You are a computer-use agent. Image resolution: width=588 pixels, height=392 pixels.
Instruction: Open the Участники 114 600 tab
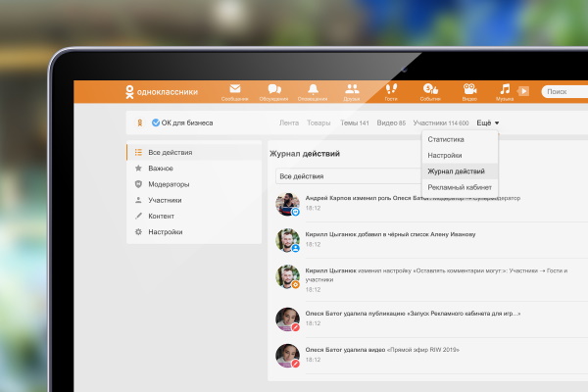pyautogui.click(x=441, y=123)
